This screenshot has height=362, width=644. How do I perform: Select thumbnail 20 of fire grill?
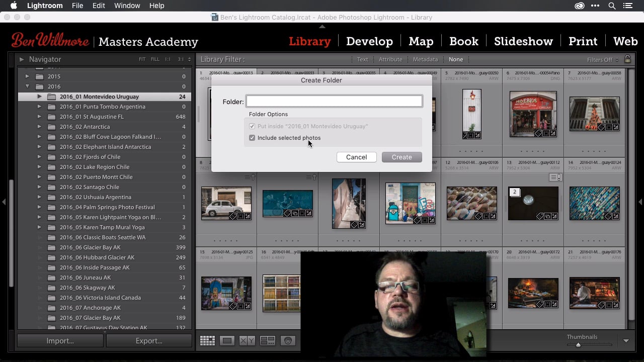[533, 293]
